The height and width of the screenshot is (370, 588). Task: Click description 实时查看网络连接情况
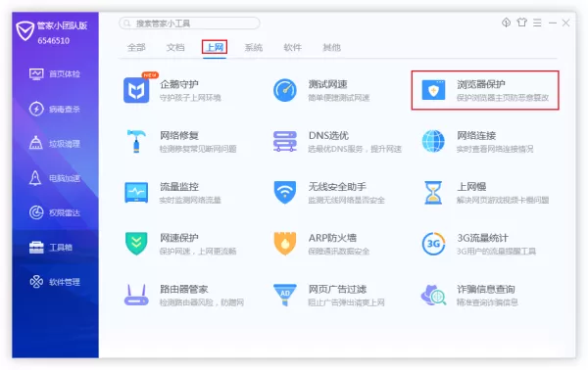495,149
